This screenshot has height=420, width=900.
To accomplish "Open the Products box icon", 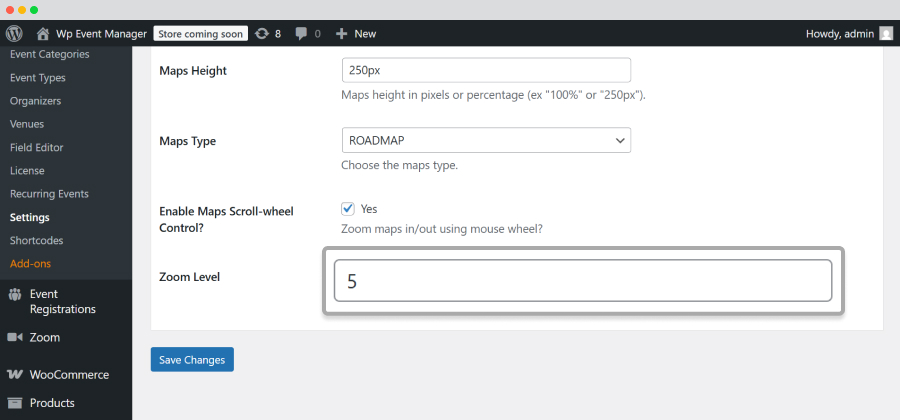I will pos(15,403).
